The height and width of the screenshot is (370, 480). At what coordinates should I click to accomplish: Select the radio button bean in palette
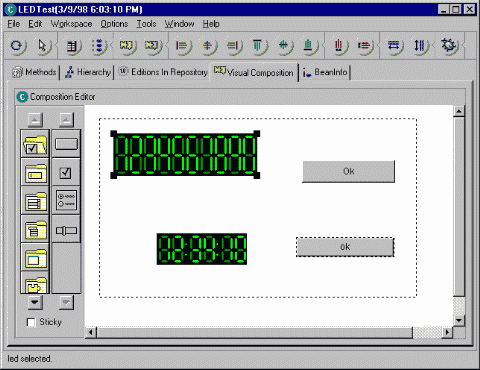click(66, 200)
